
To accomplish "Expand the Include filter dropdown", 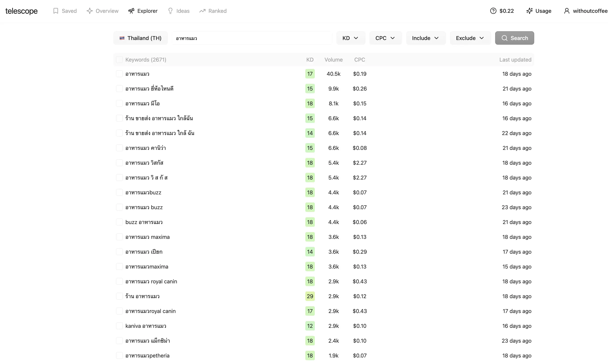I will pos(426,38).
